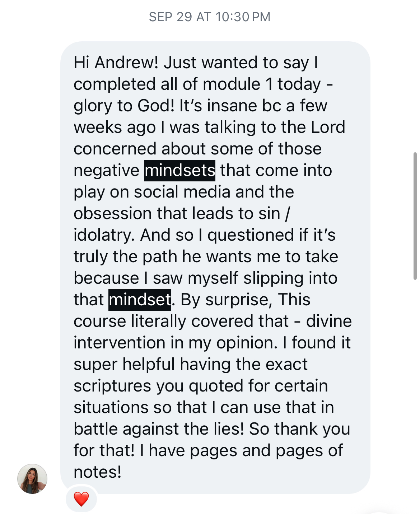Open the sender's profile picture avatar
This screenshot has width=420, height=514.
(x=32, y=479)
